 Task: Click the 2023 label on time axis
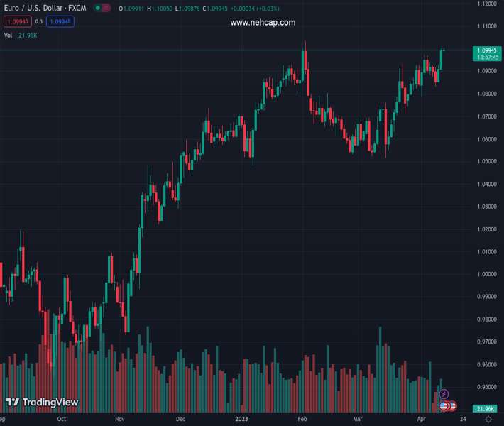coord(242,420)
